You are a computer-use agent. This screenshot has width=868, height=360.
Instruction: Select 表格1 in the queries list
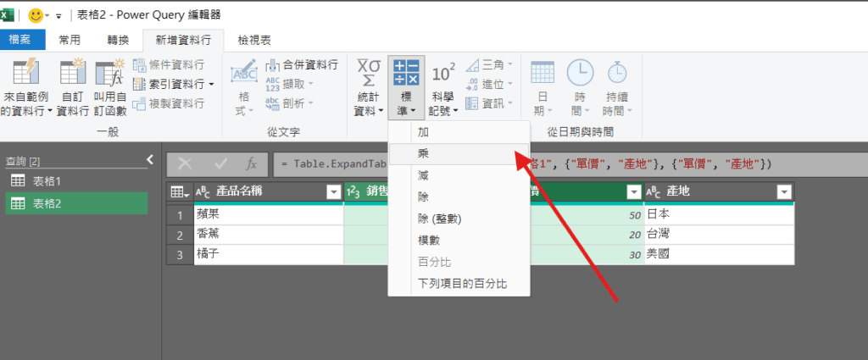pos(47,181)
